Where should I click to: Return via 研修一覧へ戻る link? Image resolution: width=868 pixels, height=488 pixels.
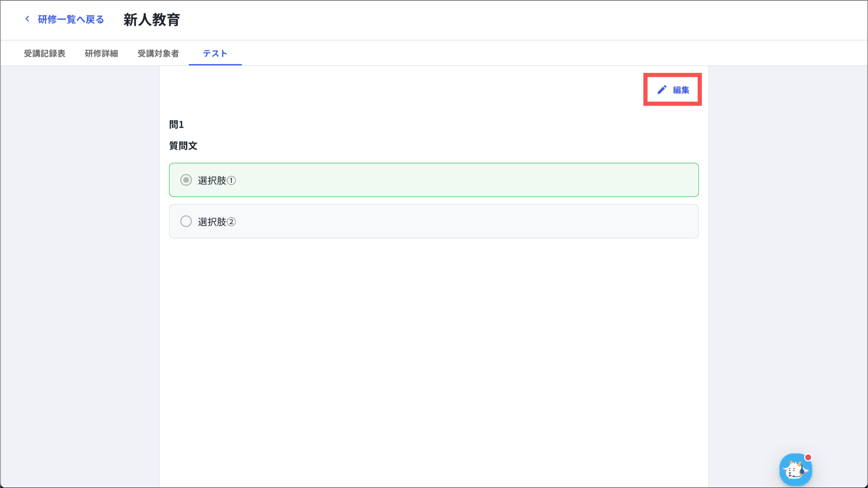tap(71, 20)
